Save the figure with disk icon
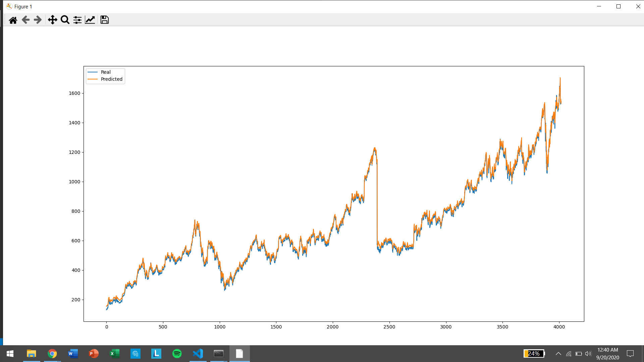 click(105, 20)
